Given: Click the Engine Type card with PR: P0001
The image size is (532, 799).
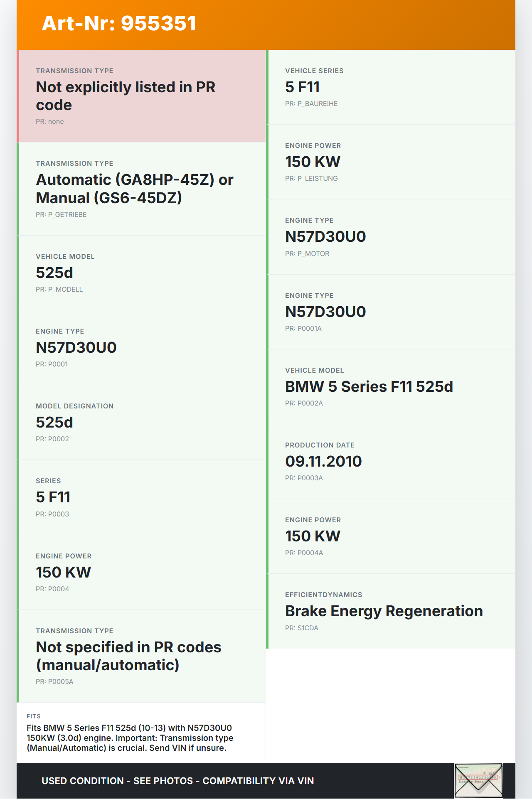Looking at the screenshot, I should click(x=141, y=348).
